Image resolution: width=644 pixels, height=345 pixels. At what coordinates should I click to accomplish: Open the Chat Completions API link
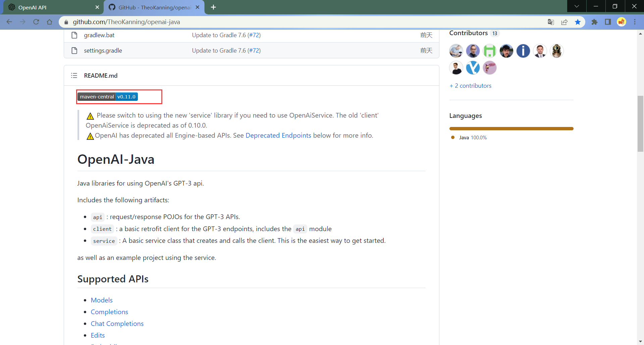(117, 324)
